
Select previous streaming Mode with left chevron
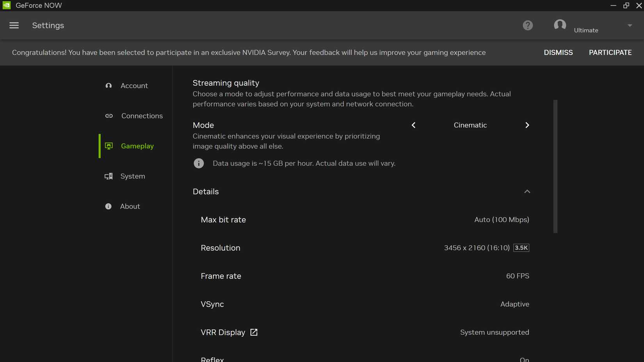(413, 125)
